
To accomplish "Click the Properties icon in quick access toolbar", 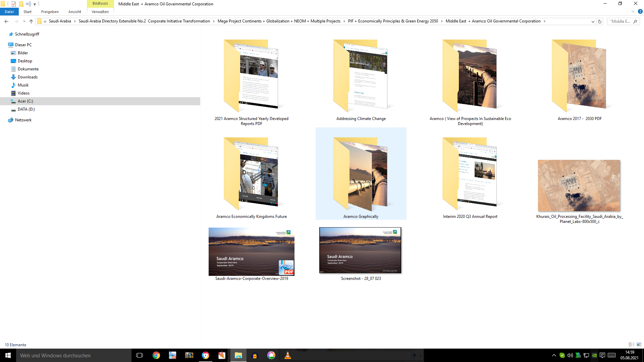I will click(x=14, y=4).
